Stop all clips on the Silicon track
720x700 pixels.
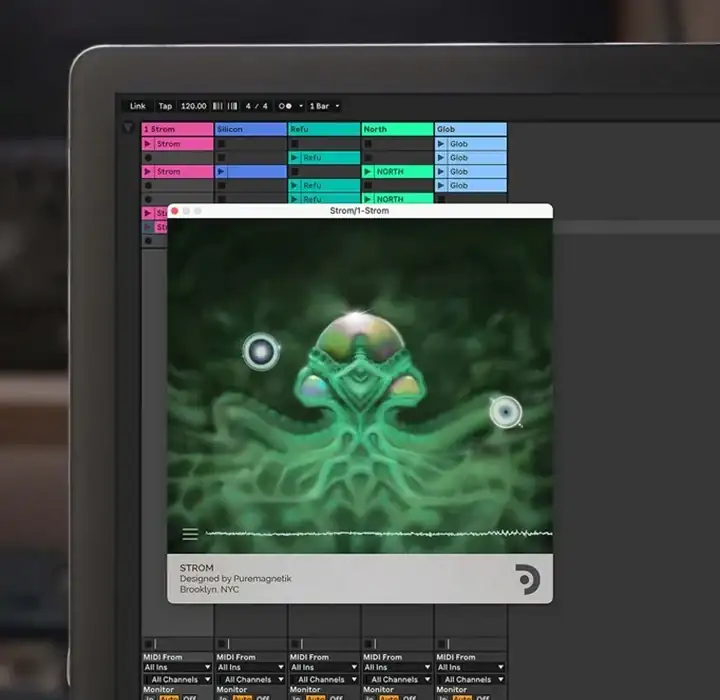221,644
